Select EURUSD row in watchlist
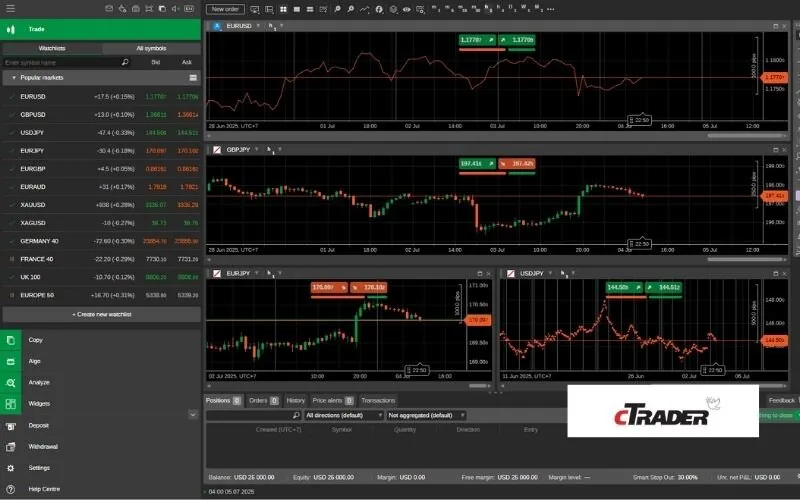This screenshot has height=500, width=800. [x=102, y=96]
